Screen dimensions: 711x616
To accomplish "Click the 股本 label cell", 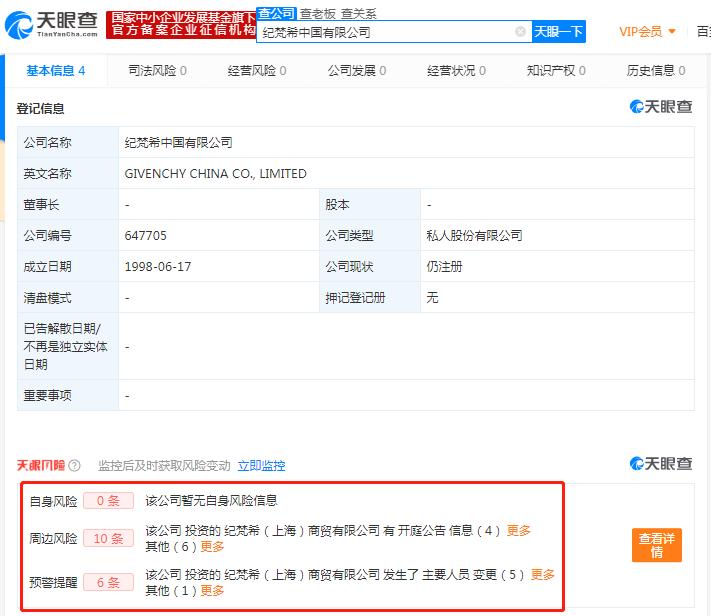I will coord(370,205).
